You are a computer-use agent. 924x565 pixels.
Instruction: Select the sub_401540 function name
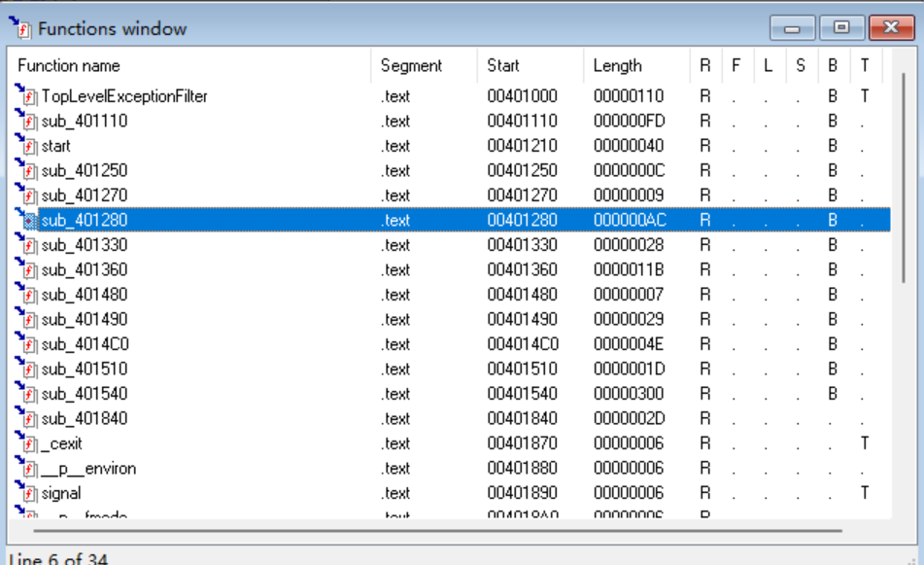click(x=85, y=394)
